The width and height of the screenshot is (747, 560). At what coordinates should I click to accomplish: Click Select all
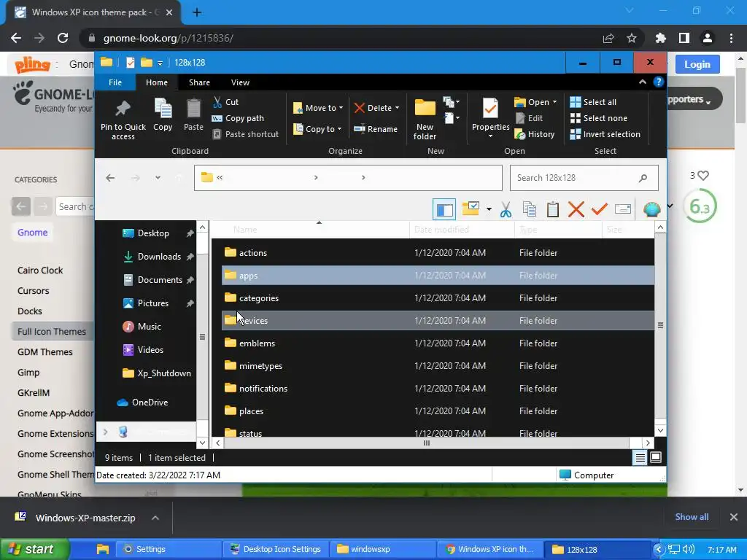(593, 102)
